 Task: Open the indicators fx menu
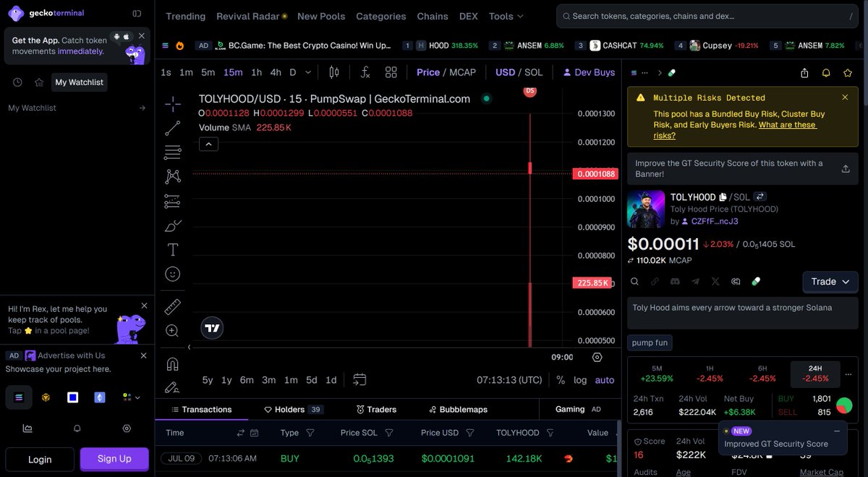(365, 72)
